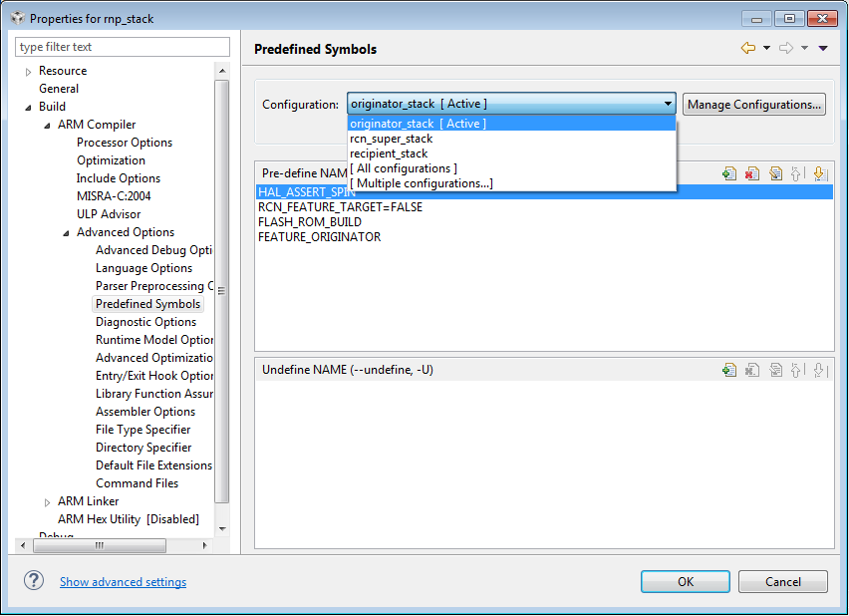Image resolution: width=849 pixels, height=616 pixels.
Task: Add a new Undefine NAME entry
Action: pos(729,370)
